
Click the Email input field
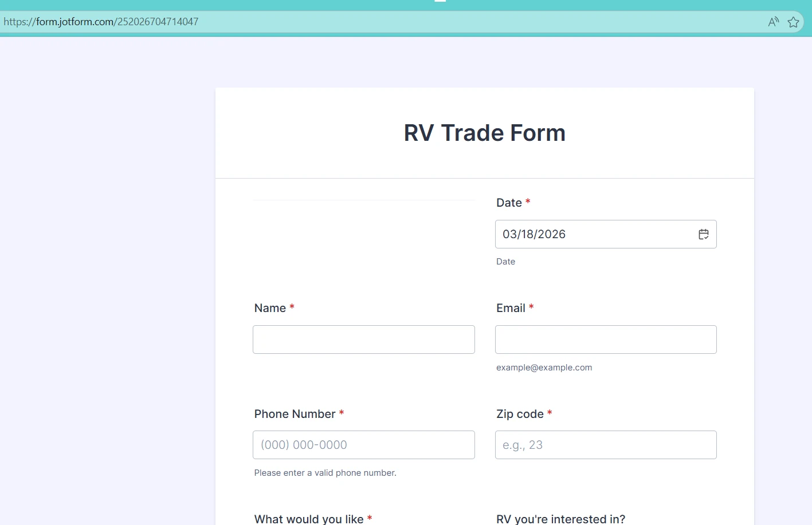click(605, 339)
